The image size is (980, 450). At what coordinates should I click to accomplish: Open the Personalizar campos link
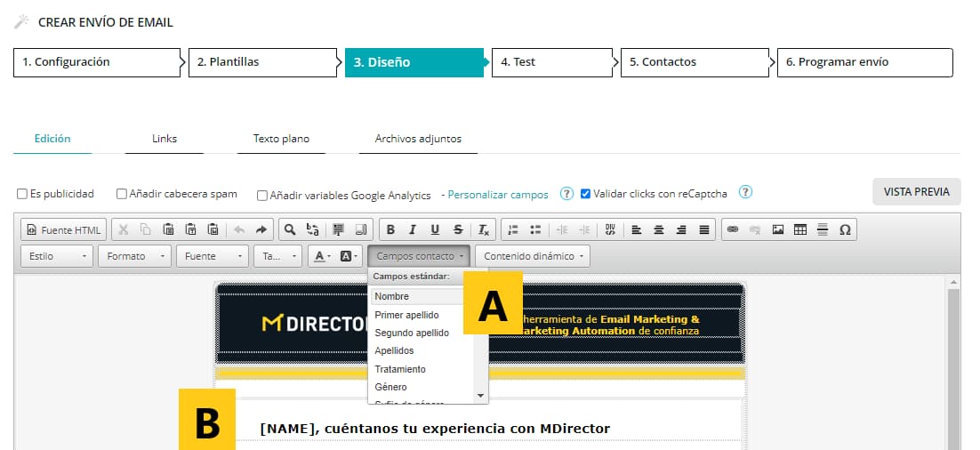click(x=498, y=195)
